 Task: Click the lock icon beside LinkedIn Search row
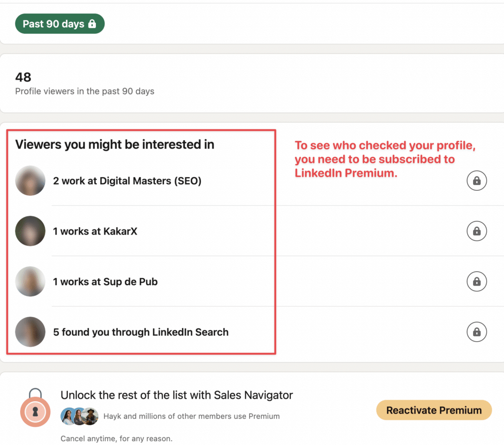tap(476, 332)
